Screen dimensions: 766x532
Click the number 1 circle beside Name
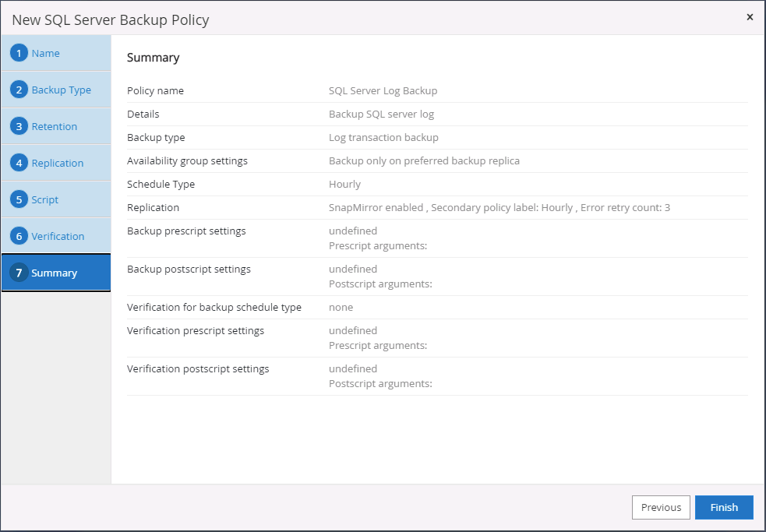click(x=19, y=53)
